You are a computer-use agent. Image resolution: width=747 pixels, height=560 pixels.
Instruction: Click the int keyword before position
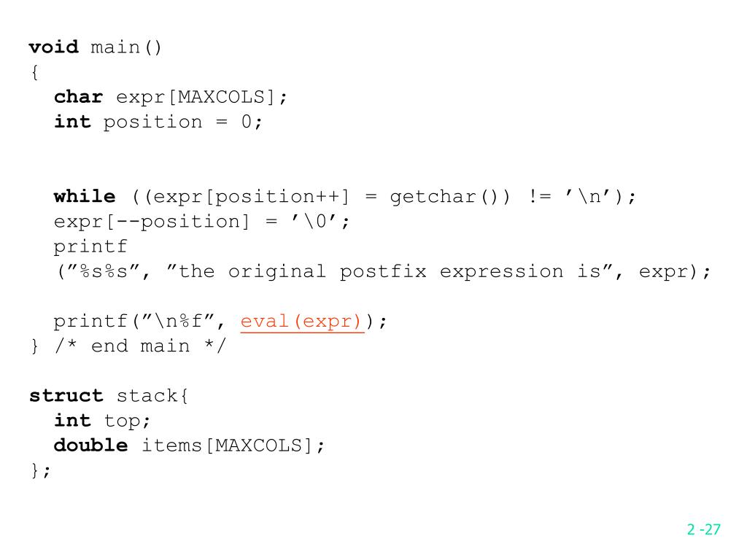(x=72, y=122)
